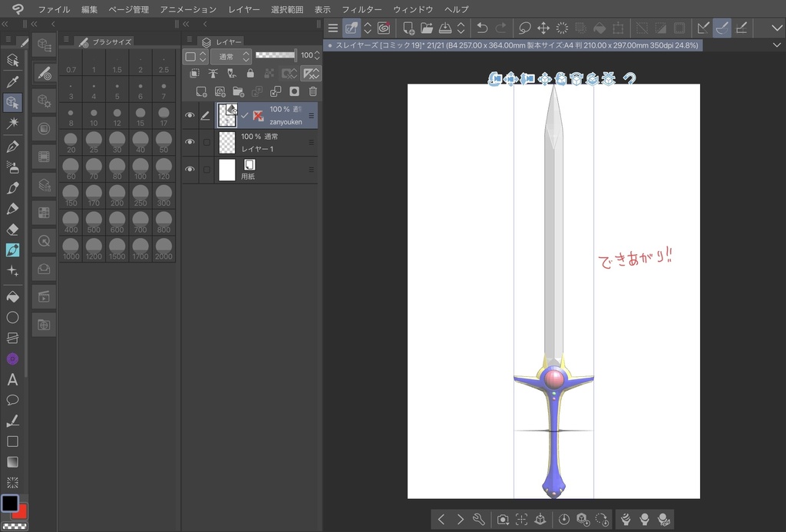Screen dimensions: 786x532
Task: Hide the zanyouken layer
Action: tap(190, 116)
